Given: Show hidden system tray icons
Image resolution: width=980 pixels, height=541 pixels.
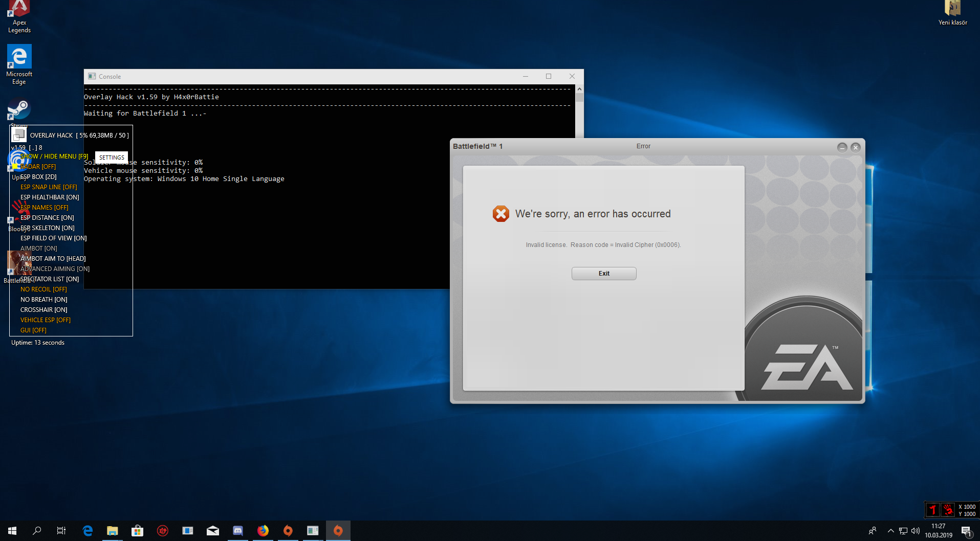Looking at the screenshot, I should pyautogui.click(x=891, y=531).
